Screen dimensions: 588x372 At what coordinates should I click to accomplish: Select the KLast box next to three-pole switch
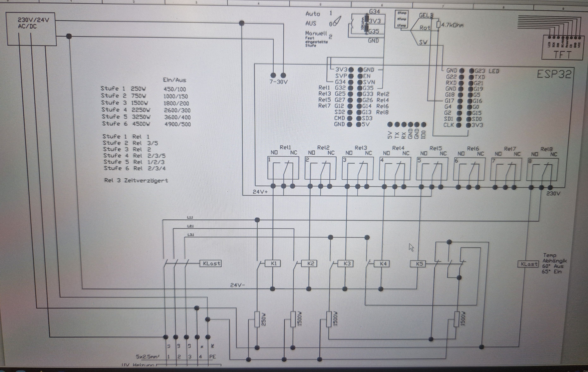[x=211, y=263]
